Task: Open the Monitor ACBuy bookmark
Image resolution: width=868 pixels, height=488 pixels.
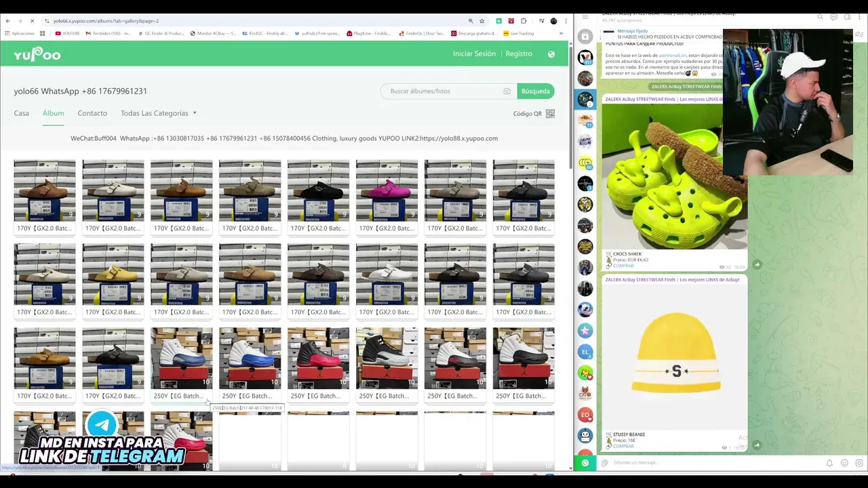Action: tap(213, 33)
